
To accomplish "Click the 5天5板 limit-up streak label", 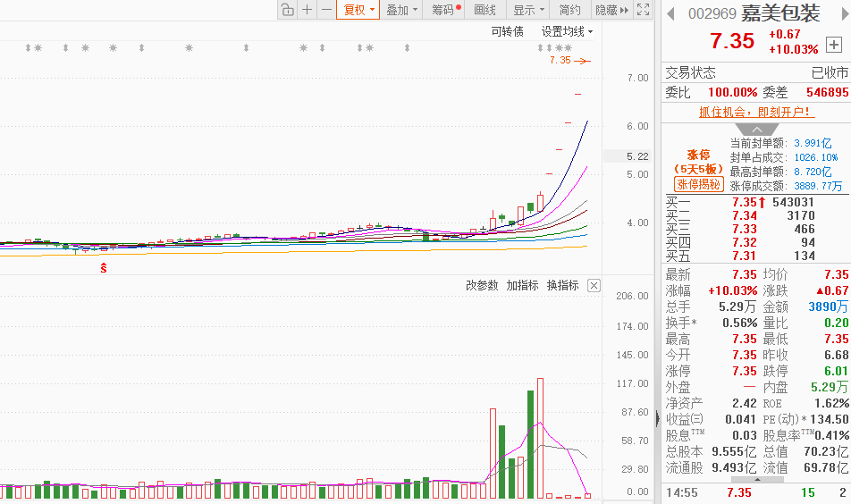I will pyautogui.click(x=698, y=169).
